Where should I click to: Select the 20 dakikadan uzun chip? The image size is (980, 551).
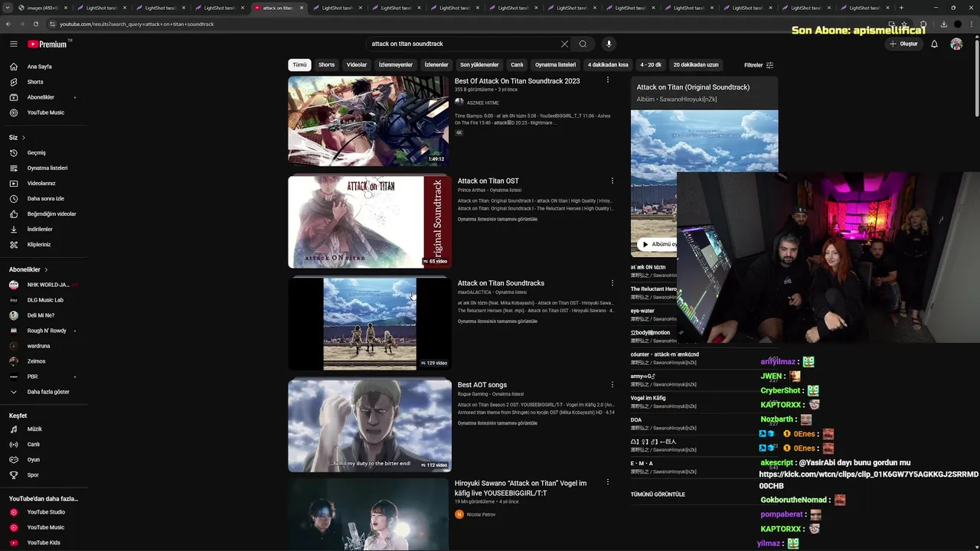pyautogui.click(x=696, y=65)
